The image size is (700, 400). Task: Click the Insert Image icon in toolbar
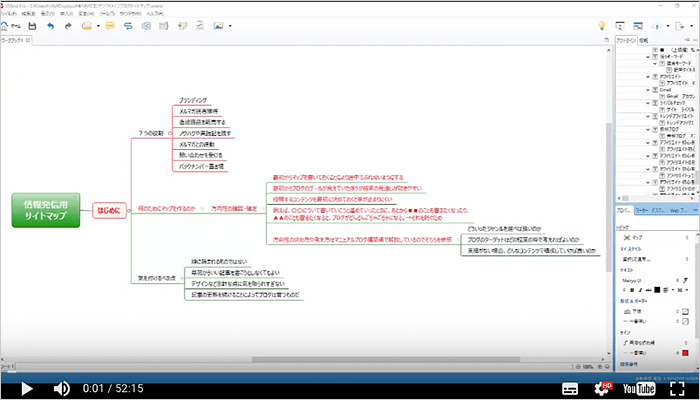point(218,26)
